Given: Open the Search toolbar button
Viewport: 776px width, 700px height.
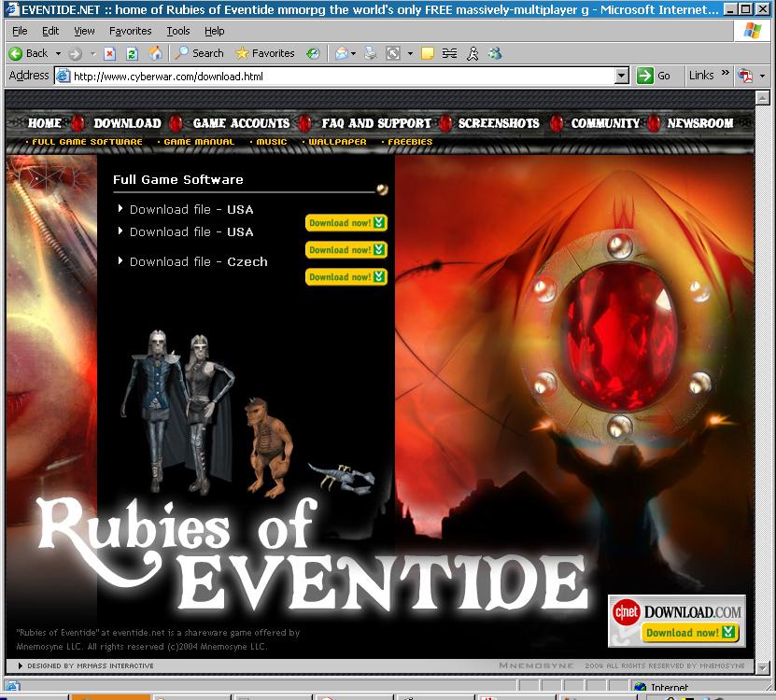Looking at the screenshot, I should pyautogui.click(x=200, y=53).
